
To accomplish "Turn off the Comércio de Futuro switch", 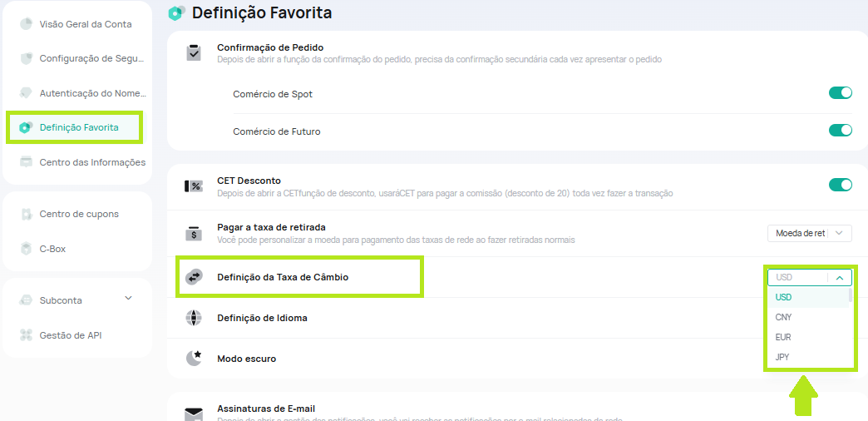I will tap(841, 130).
